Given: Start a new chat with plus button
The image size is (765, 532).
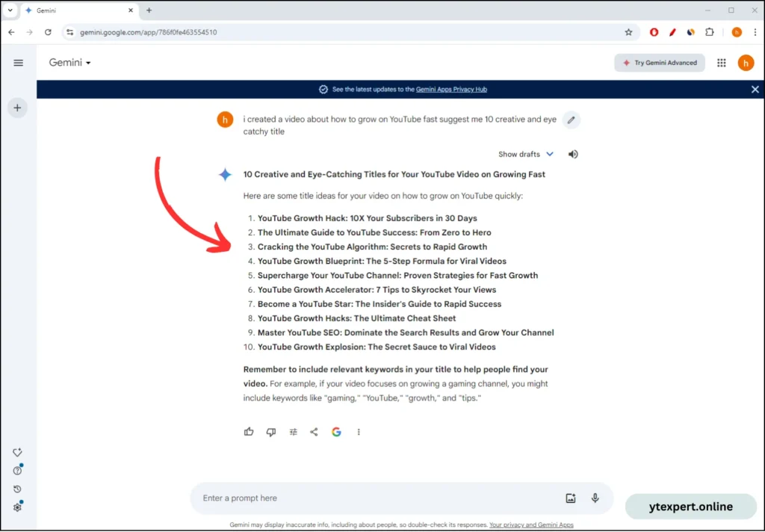Looking at the screenshot, I should point(17,108).
